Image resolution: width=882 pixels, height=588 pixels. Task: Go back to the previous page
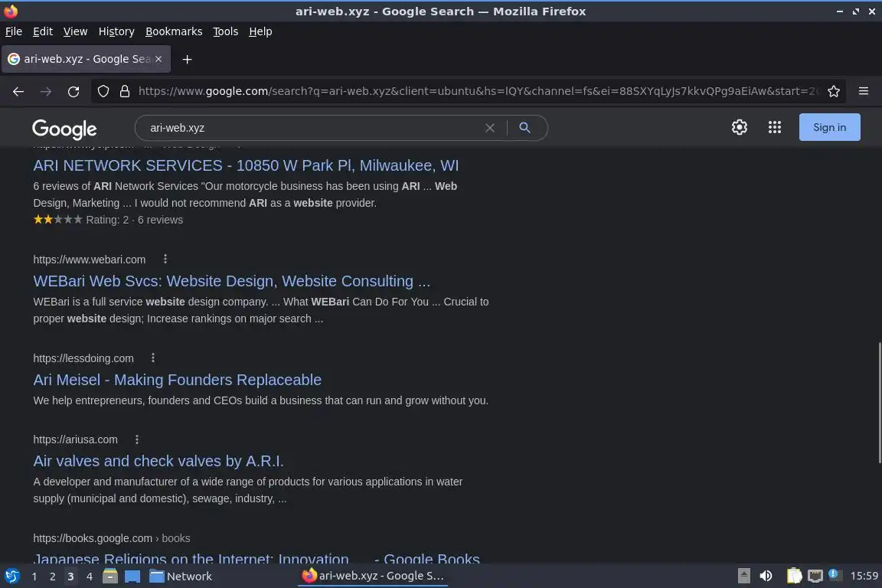click(18, 91)
